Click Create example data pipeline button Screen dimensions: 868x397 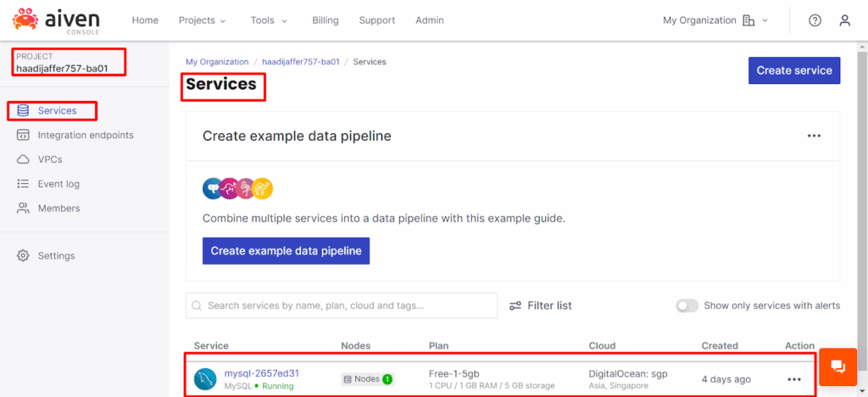(x=286, y=250)
